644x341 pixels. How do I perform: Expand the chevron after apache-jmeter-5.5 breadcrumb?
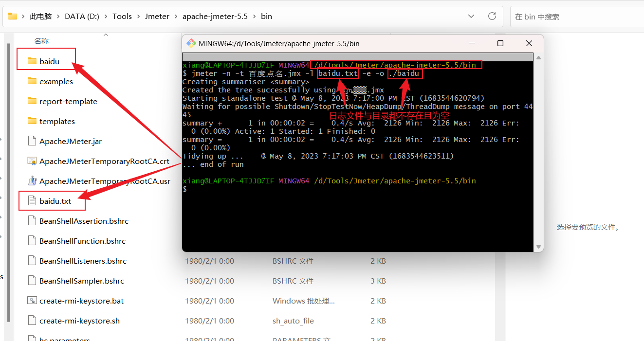pyautogui.click(x=254, y=17)
